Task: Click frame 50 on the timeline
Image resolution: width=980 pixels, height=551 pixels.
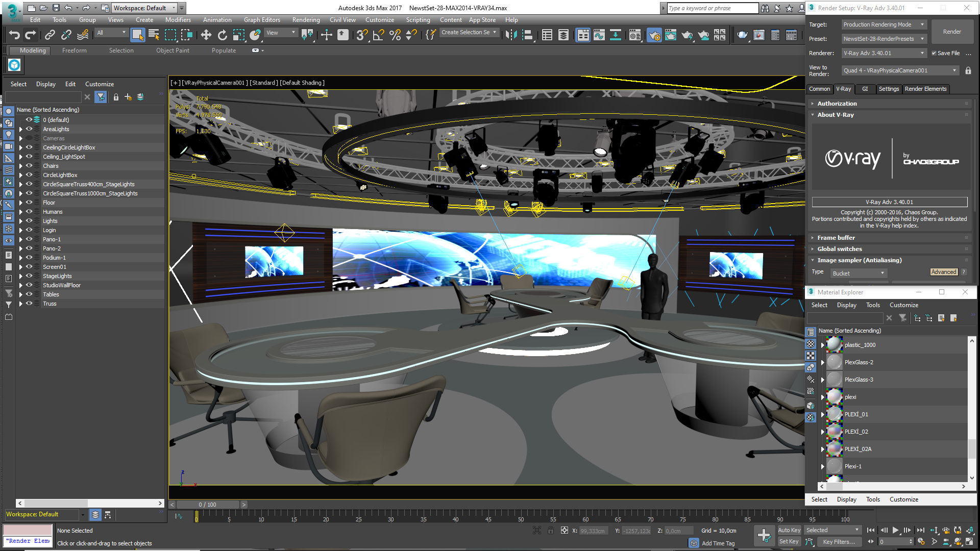Action: [521, 516]
